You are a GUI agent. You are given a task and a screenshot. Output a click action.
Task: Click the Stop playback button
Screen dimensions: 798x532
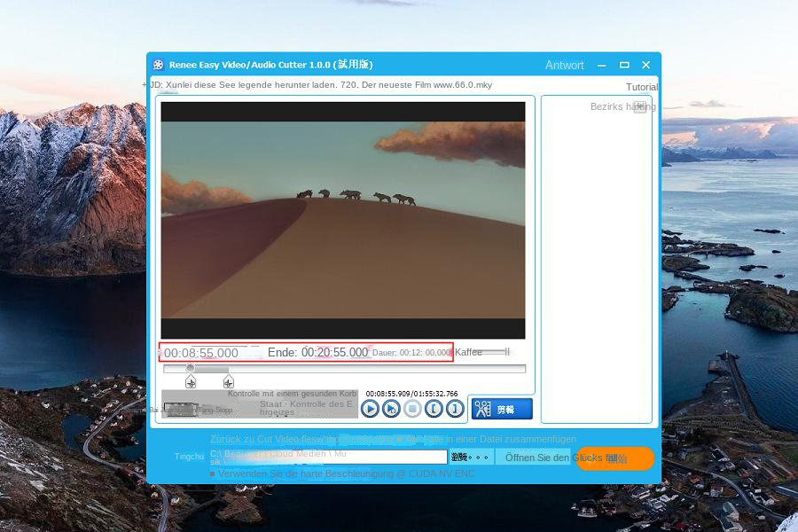[x=412, y=408]
